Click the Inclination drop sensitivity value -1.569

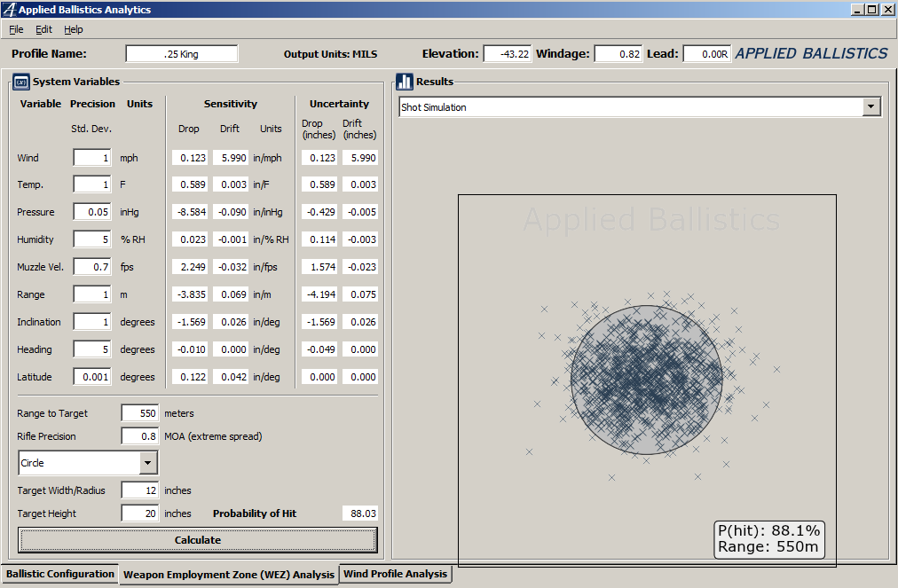(190, 322)
